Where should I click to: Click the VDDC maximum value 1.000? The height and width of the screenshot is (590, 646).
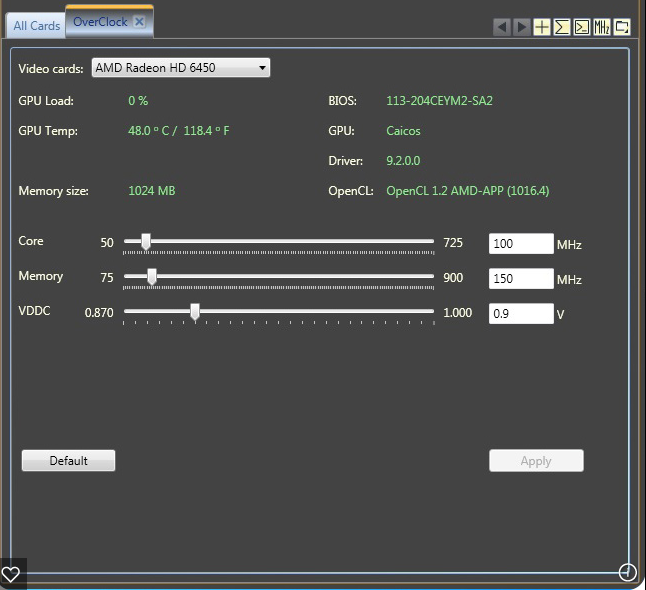[x=458, y=313]
